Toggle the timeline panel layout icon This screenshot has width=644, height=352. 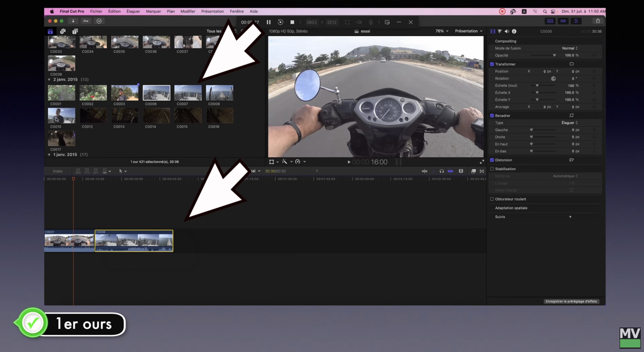563,21
